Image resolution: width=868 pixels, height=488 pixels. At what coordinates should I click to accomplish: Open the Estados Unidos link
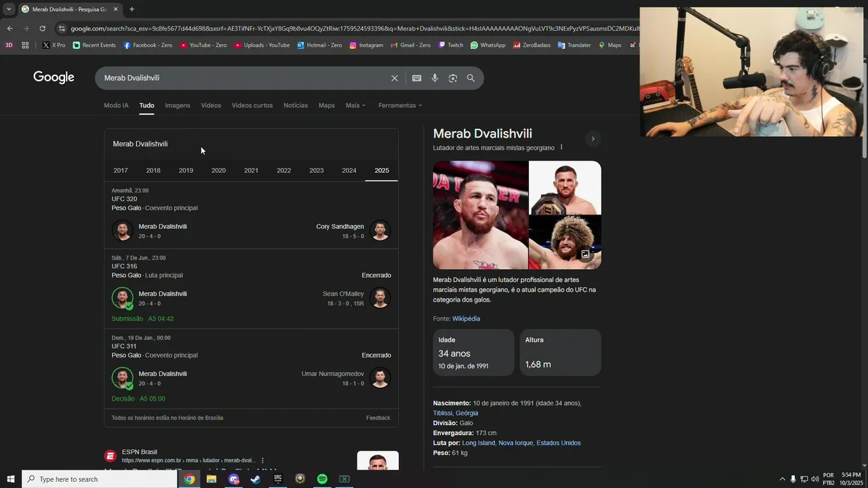pyautogui.click(x=559, y=443)
